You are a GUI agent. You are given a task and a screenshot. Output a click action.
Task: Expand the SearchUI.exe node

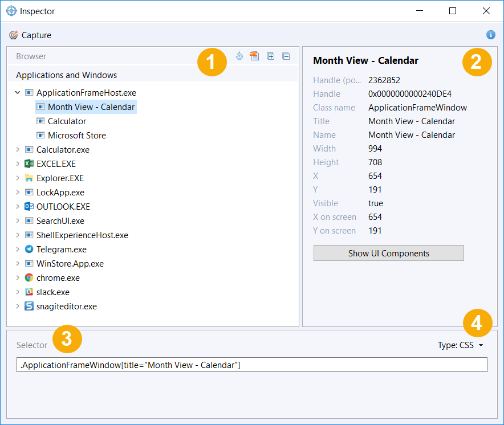(18, 220)
